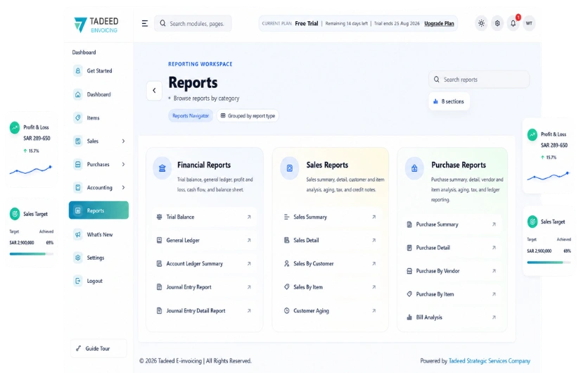Click the Search modules, pages field
The image size is (588, 373).
[x=193, y=23]
